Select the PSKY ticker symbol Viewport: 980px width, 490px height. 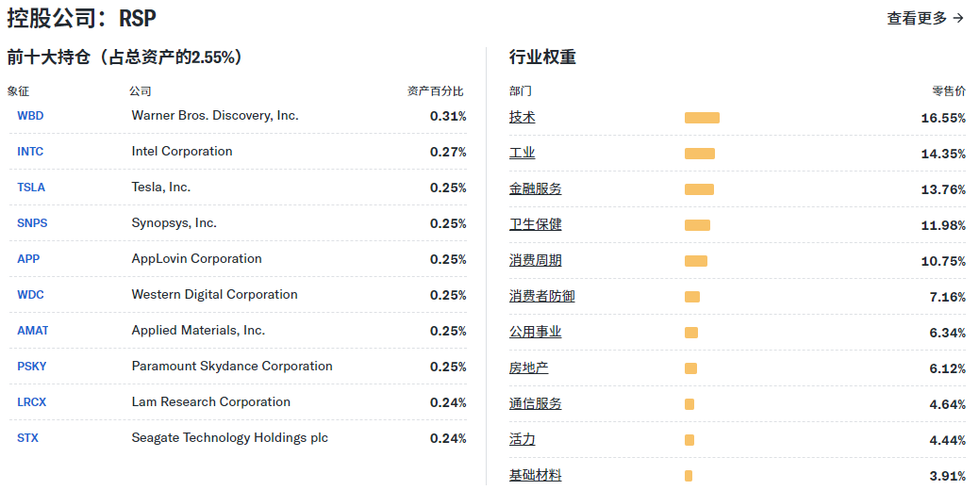pos(32,367)
